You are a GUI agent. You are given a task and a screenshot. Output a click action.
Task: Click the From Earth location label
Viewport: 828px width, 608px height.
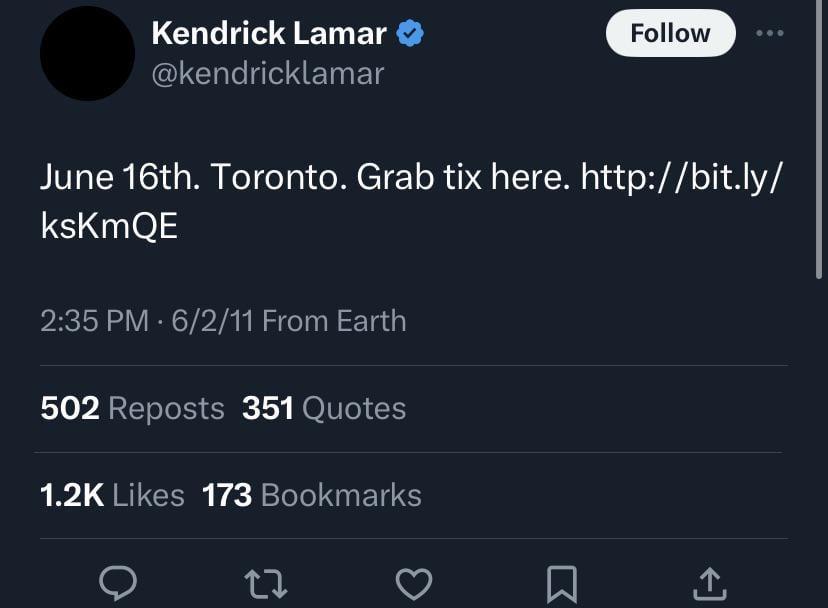(334, 321)
